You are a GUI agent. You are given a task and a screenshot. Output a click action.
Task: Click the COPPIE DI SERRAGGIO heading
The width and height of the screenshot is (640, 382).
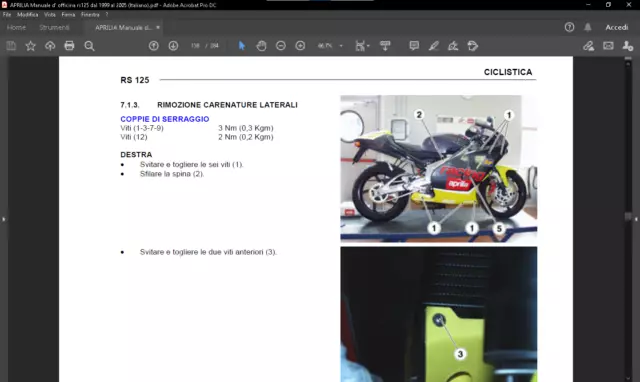pyautogui.click(x=164, y=119)
